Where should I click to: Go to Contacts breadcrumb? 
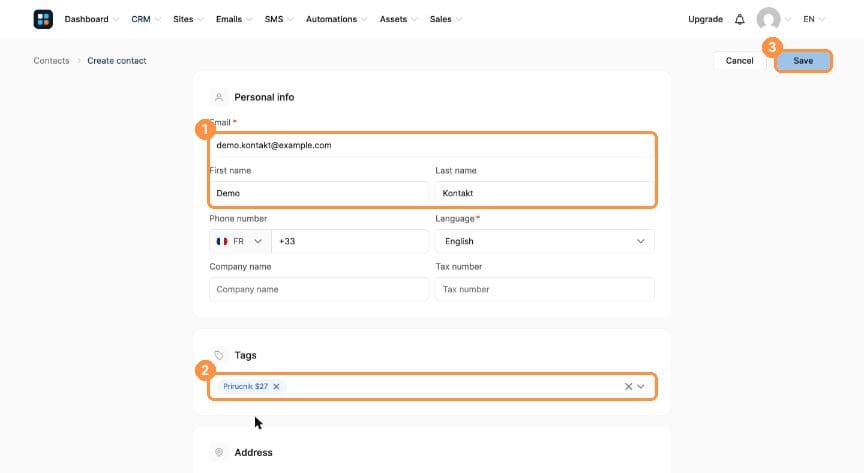[x=51, y=61]
